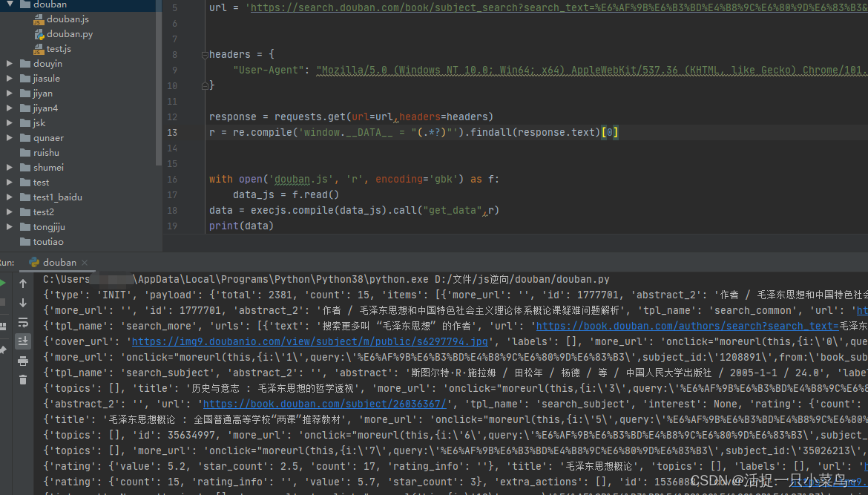Click the Restore Layout icon in Run panel
The width and height of the screenshot is (868, 495).
[x=2, y=326]
